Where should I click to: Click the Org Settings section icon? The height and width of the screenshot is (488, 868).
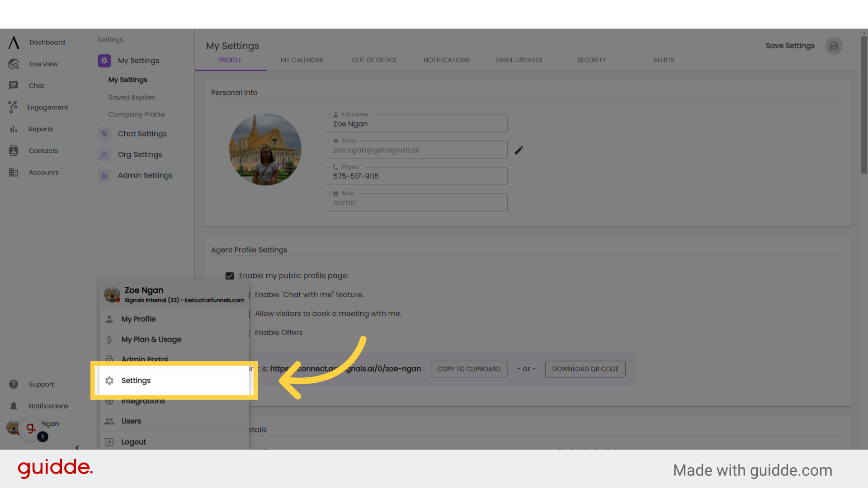point(104,155)
